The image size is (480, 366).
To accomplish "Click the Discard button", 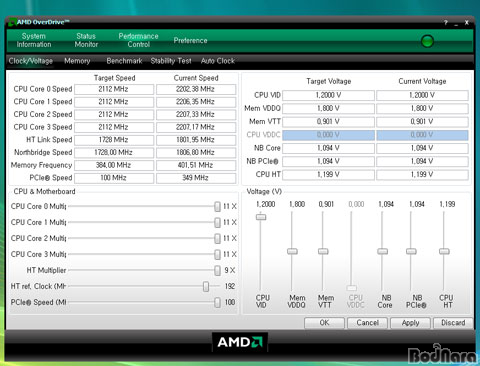I will (x=453, y=323).
